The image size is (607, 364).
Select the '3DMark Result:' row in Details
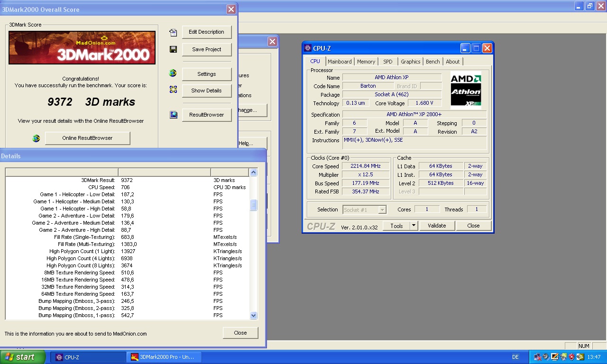click(x=127, y=180)
